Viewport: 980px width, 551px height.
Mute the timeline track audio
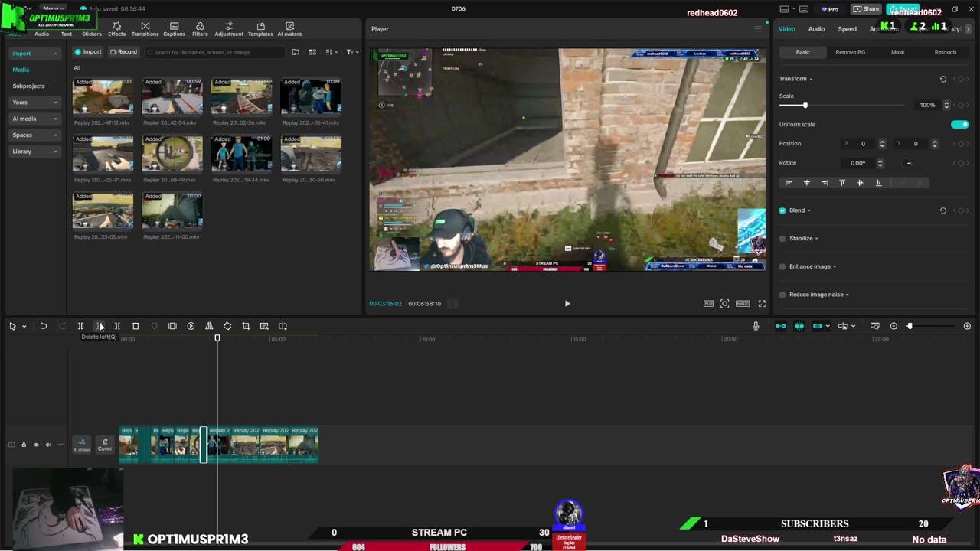click(x=48, y=445)
